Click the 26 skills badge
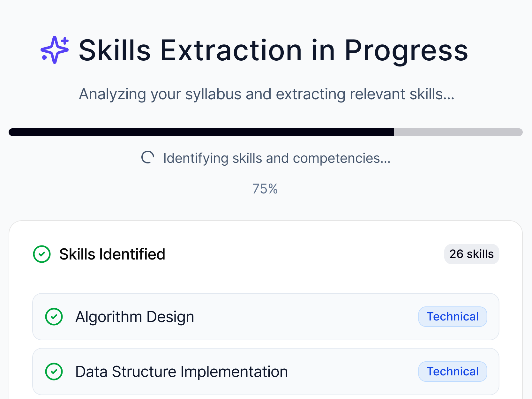Screen dimensions: 532x399 click(471, 254)
